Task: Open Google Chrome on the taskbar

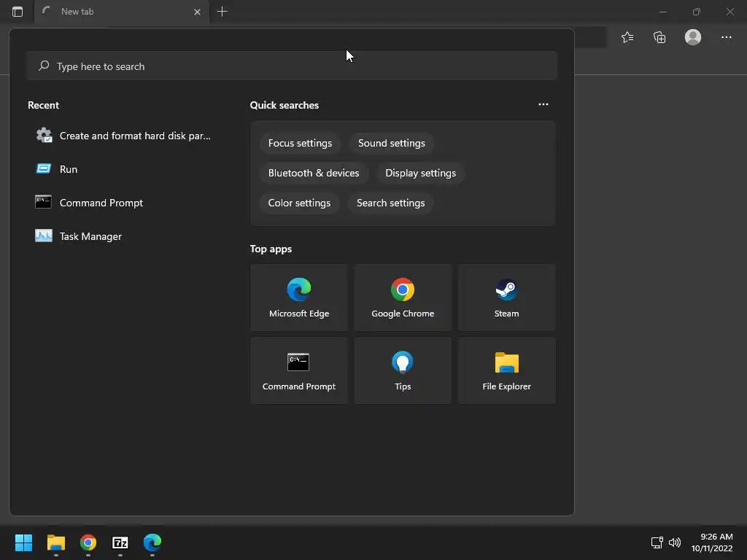Action: [x=88, y=542]
